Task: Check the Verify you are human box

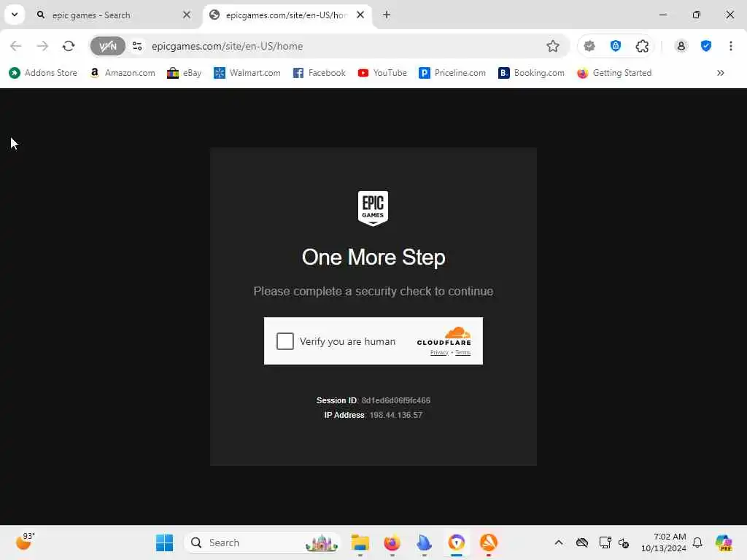Action: pos(285,341)
